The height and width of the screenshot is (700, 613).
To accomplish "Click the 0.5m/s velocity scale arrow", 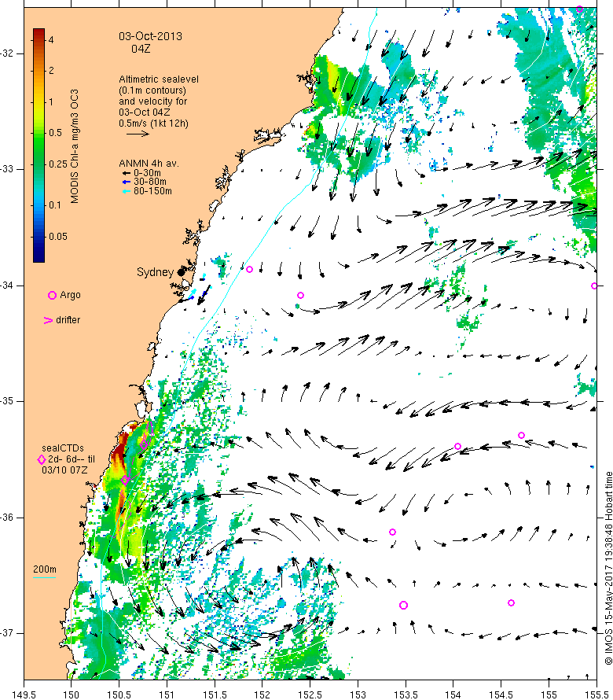I will click(x=138, y=134).
